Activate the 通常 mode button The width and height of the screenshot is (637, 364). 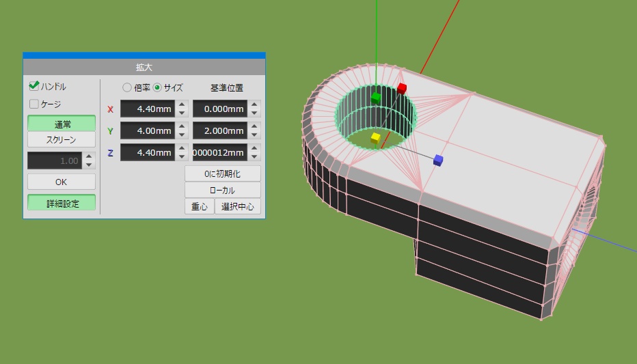(x=62, y=124)
